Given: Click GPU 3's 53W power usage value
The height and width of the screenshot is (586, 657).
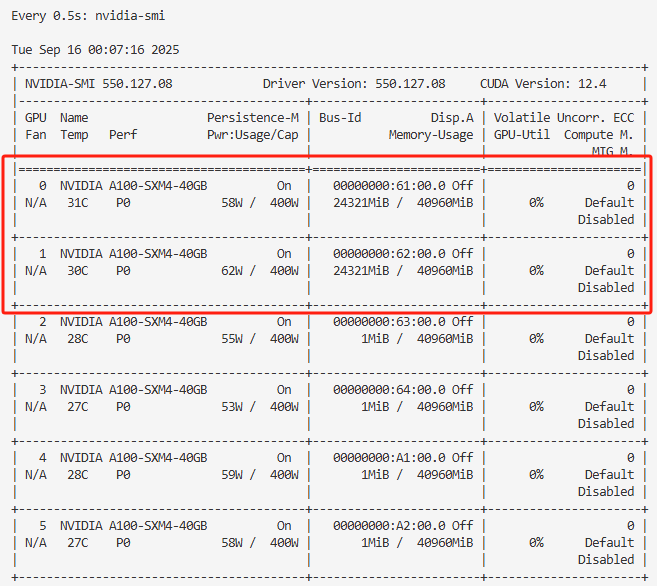Looking at the screenshot, I should [x=233, y=406].
